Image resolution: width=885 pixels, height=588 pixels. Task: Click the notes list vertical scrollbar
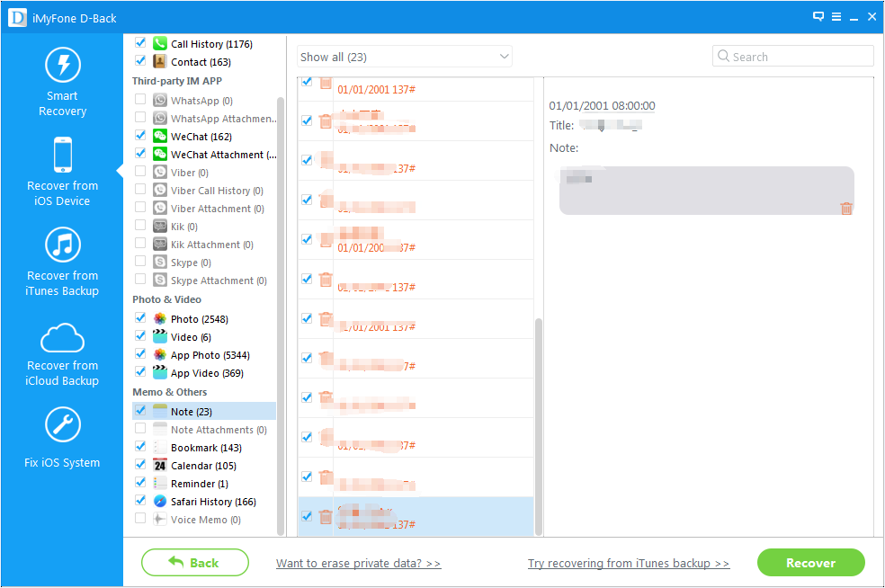(x=539, y=426)
